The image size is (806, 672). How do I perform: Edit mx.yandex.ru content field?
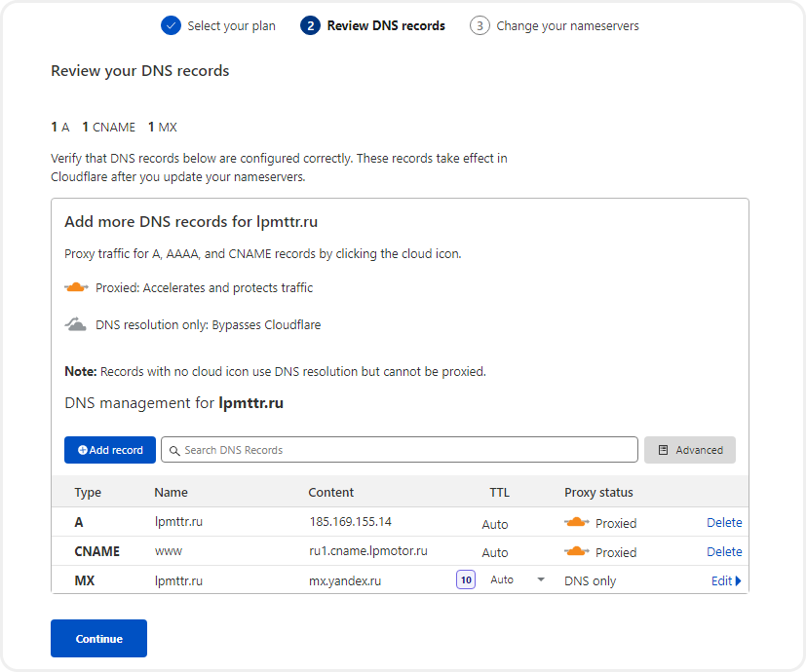point(345,580)
